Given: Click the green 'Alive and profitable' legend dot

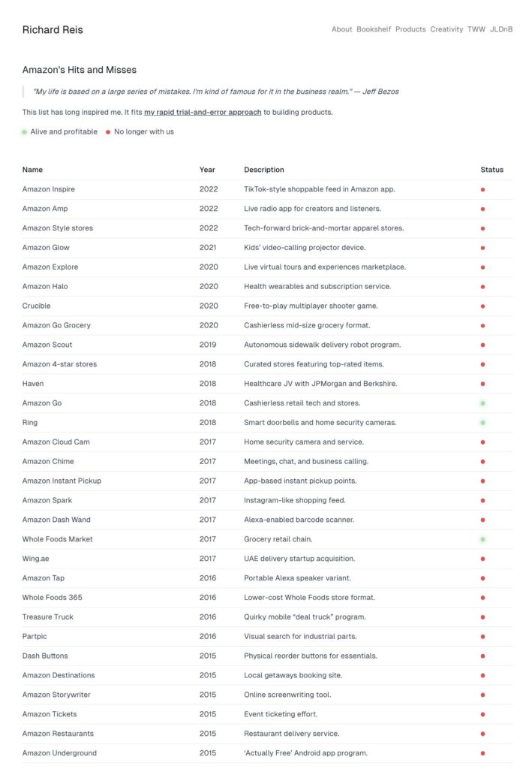Looking at the screenshot, I should pos(25,132).
